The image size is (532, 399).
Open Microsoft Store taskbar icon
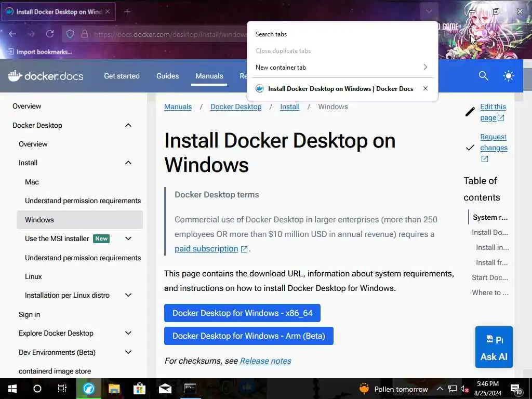point(139,389)
